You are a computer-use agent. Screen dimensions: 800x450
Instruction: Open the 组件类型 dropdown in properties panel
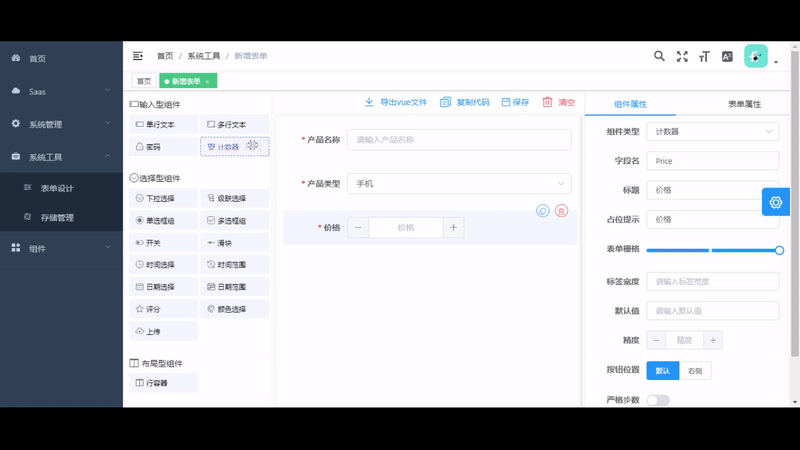[x=712, y=132]
